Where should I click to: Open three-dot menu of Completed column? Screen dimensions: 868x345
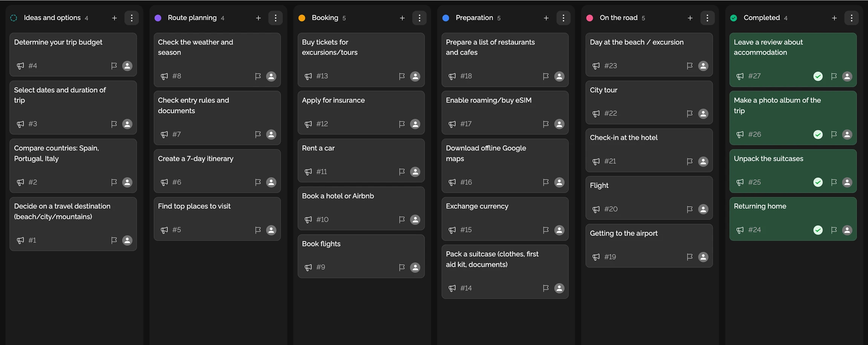[851, 18]
